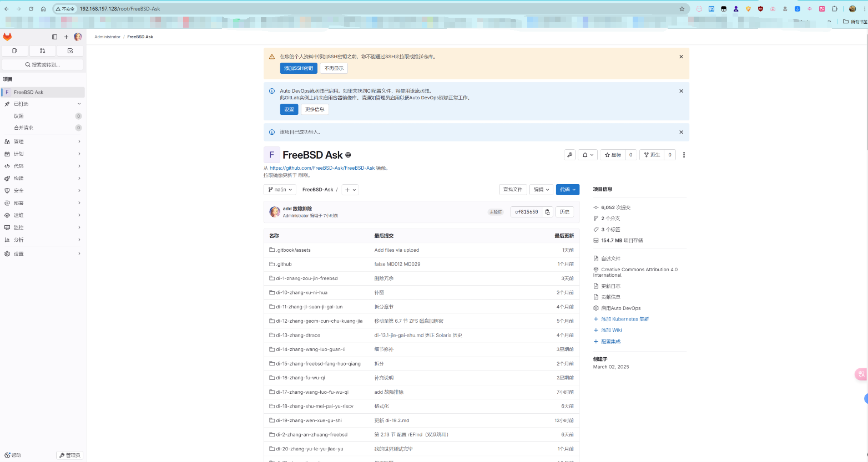868x462 pixels.
Task: Open project actions three-dot menu
Action: coord(684,155)
